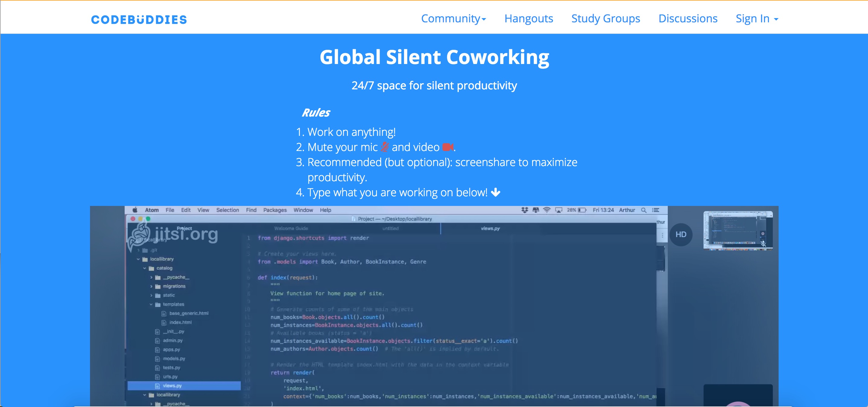Open the Sign In dropdown
Viewport: 868px width, 407px height.
point(757,18)
